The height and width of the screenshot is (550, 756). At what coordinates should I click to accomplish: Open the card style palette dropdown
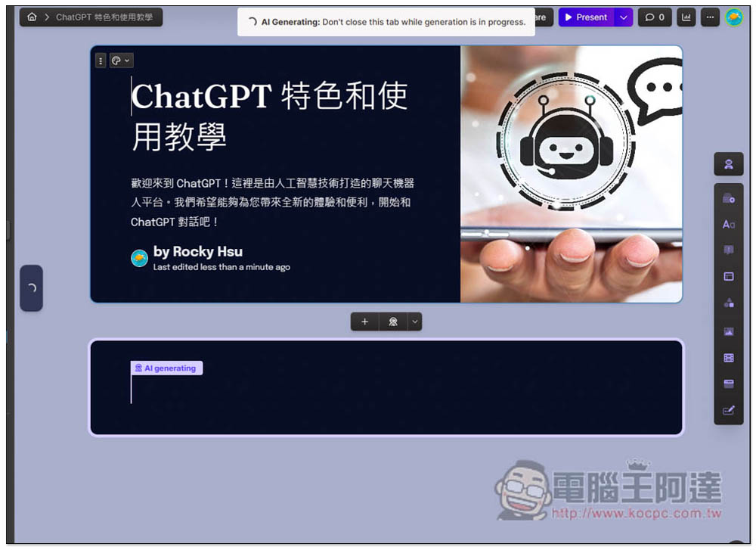tap(121, 61)
